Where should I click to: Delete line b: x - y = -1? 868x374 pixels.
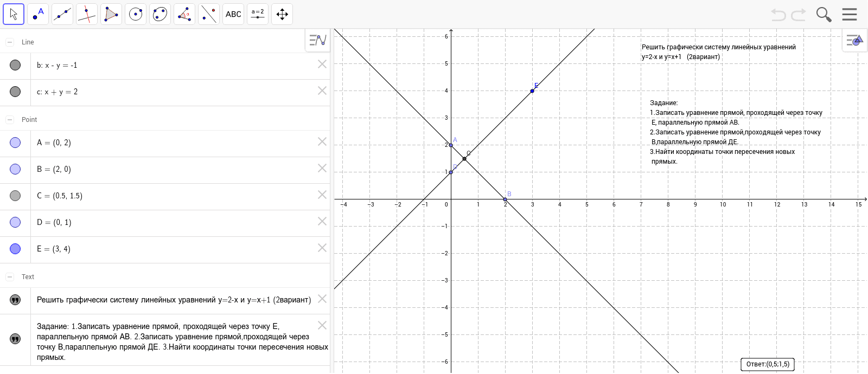(x=322, y=64)
